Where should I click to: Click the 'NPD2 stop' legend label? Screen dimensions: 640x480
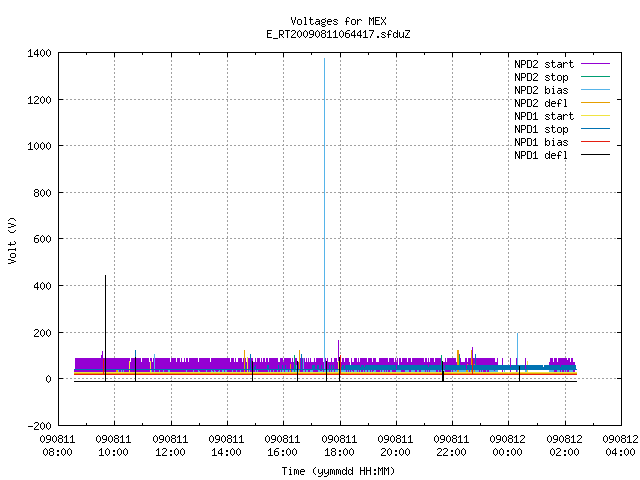541,77
